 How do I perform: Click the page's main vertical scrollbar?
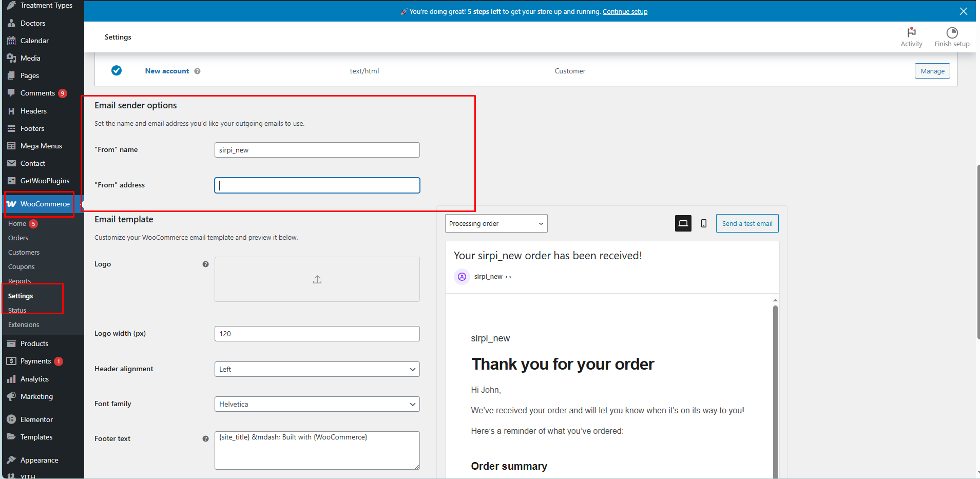[978, 252]
